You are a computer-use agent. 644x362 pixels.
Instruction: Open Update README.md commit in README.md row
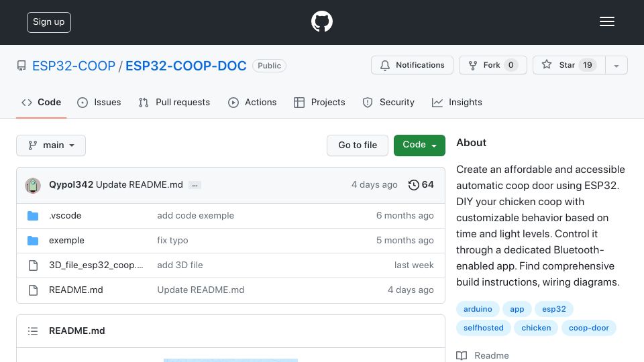tap(201, 290)
